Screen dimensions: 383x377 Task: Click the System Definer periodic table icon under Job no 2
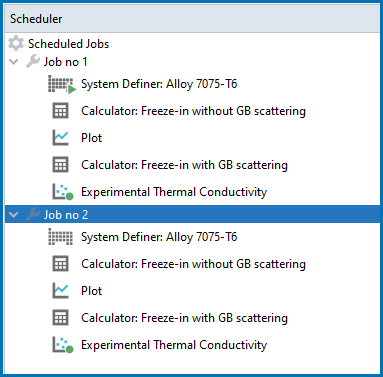pyautogui.click(x=61, y=237)
